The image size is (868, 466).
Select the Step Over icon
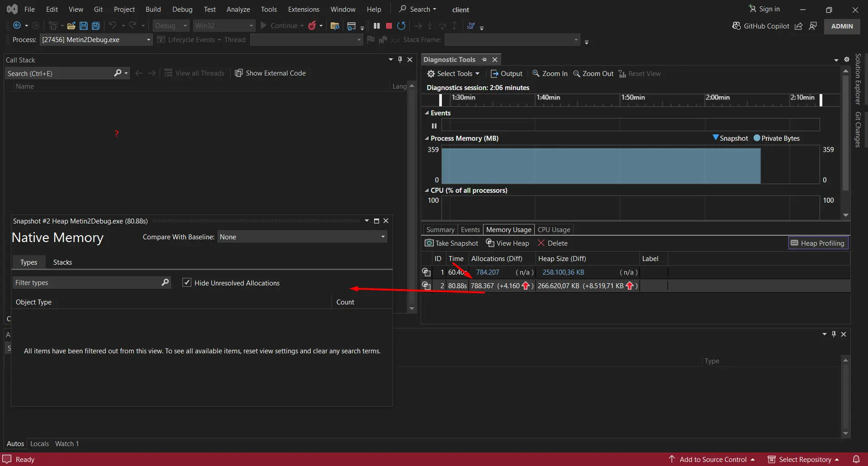click(442, 26)
